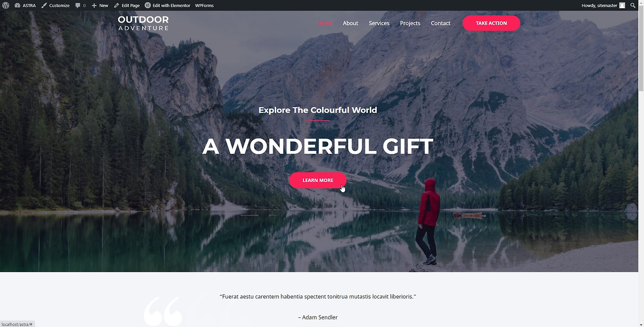Go to the Home nav link
The image size is (644, 327).
pyautogui.click(x=325, y=23)
